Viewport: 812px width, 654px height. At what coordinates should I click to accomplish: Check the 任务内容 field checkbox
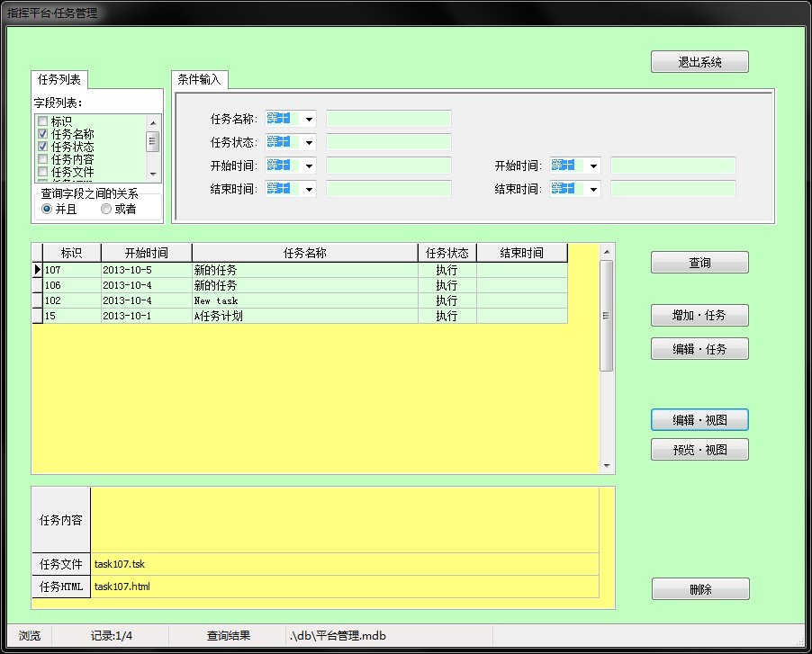(43, 159)
